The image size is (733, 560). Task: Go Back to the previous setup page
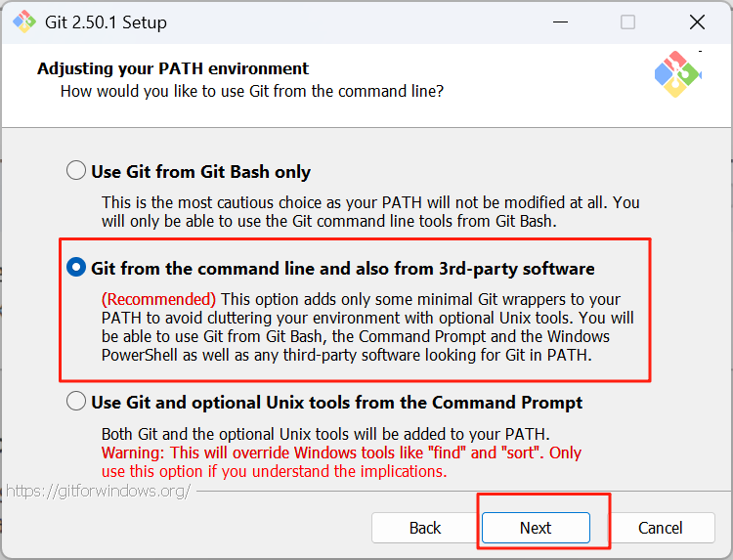(425, 528)
